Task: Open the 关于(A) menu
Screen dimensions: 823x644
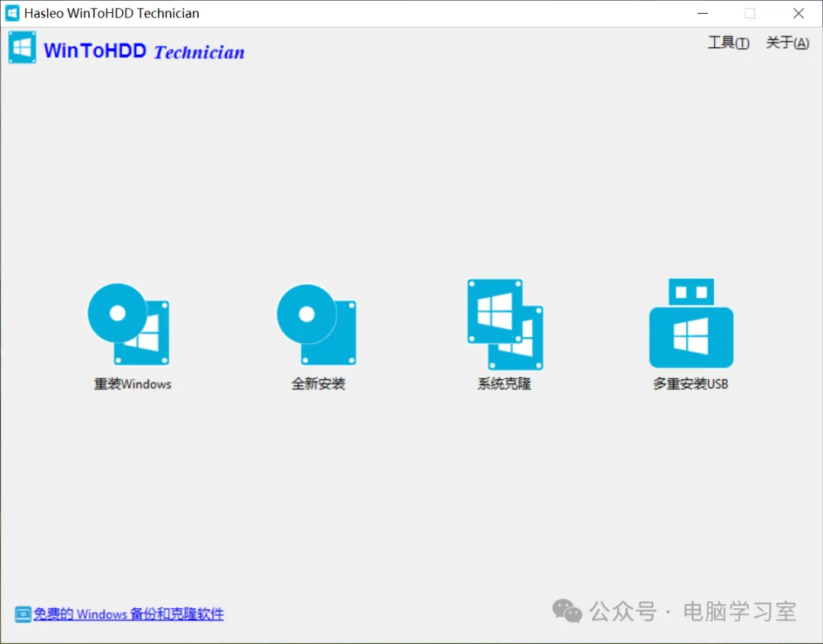Action: (787, 43)
